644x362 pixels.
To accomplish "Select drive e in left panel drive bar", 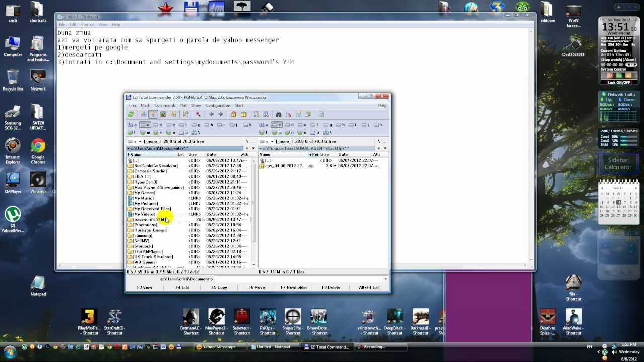I will 171,125.
